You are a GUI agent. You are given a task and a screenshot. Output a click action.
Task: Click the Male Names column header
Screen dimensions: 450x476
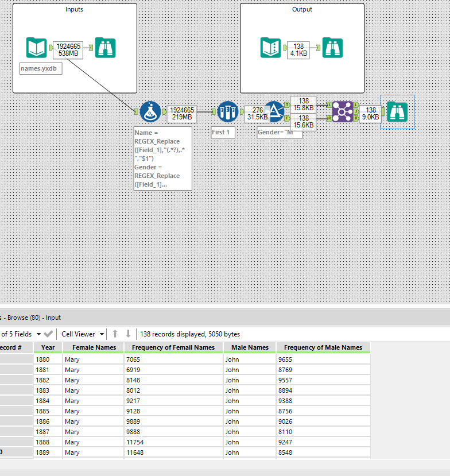coord(250,347)
